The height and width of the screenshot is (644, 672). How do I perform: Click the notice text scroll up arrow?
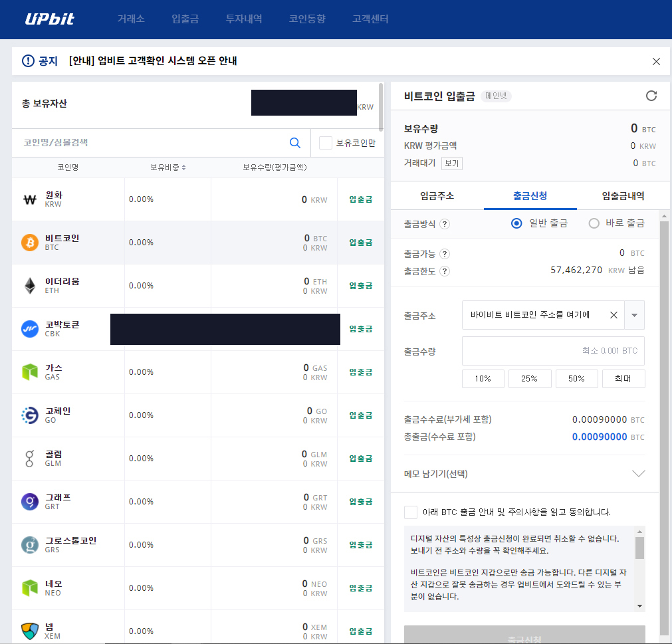tap(639, 531)
